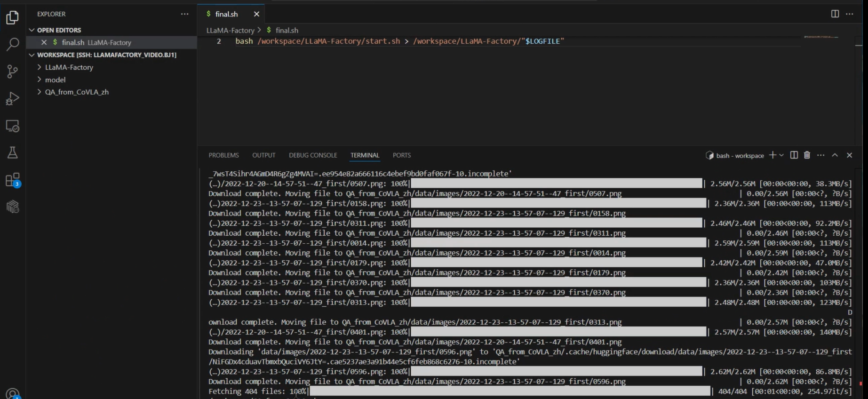Close the final.sh editor tab
The height and width of the screenshot is (399, 868).
click(x=256, y=14)
